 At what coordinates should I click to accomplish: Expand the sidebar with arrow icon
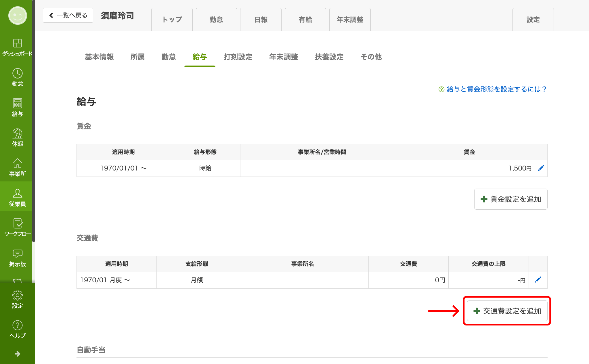point(17,354)
